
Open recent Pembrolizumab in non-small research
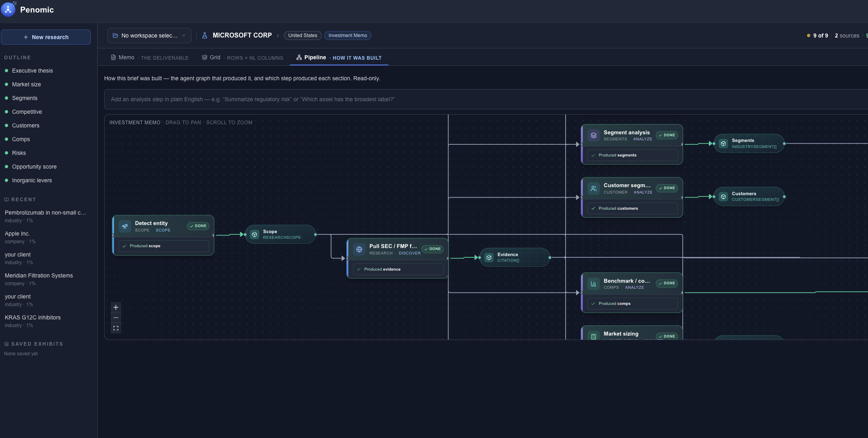point(45,216)
